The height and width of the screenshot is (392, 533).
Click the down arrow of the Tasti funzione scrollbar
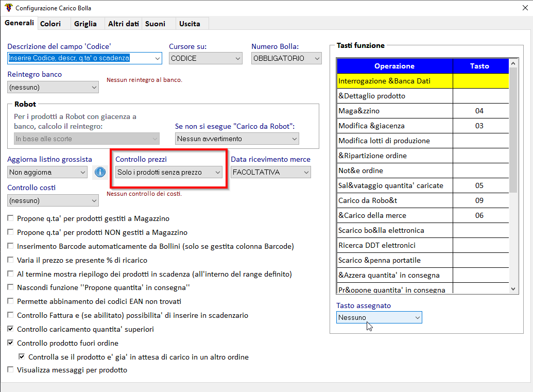(x=513, y=289)
